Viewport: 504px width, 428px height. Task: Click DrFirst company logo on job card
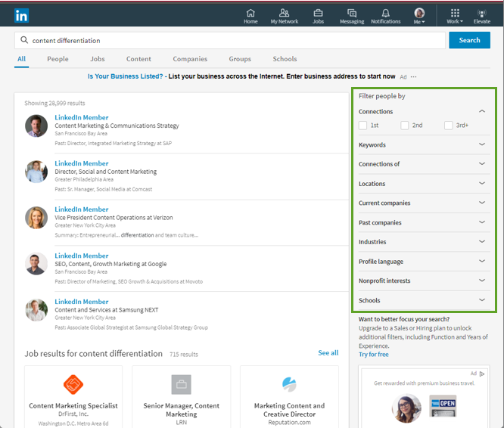pos(73,384)
